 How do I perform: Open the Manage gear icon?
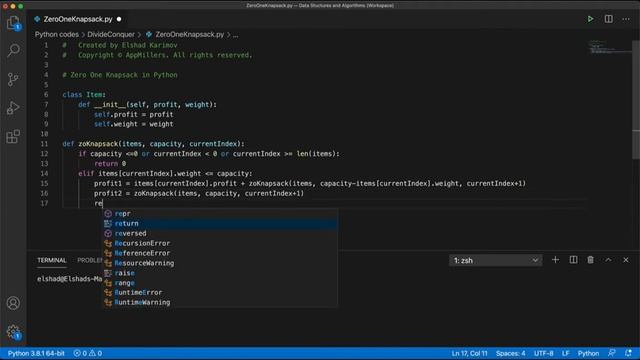[x=13, y=332]
